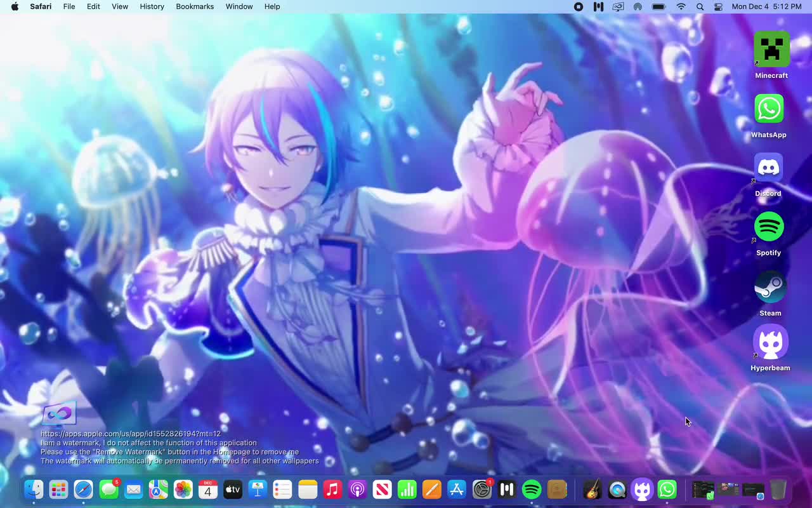The height and width of the screenshot is (508, 812).
Task: Open Launchpad in the Dock
Action: point(58,490)
